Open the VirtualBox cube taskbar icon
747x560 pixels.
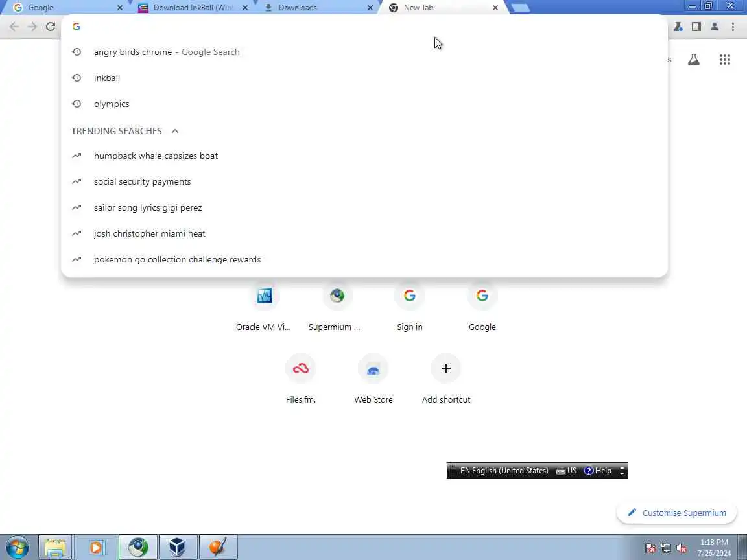pyautogui.click(x=178, y=547)
